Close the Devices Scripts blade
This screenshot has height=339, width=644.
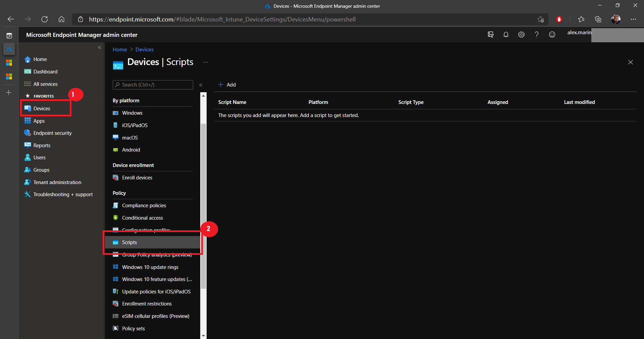pos(631,62)
